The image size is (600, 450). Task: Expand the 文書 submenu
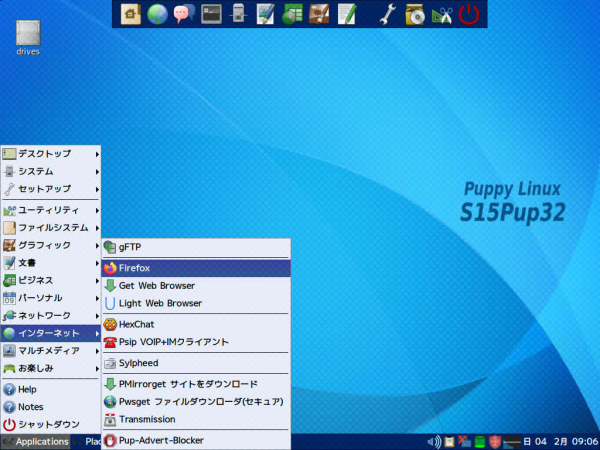click(51, 263)
